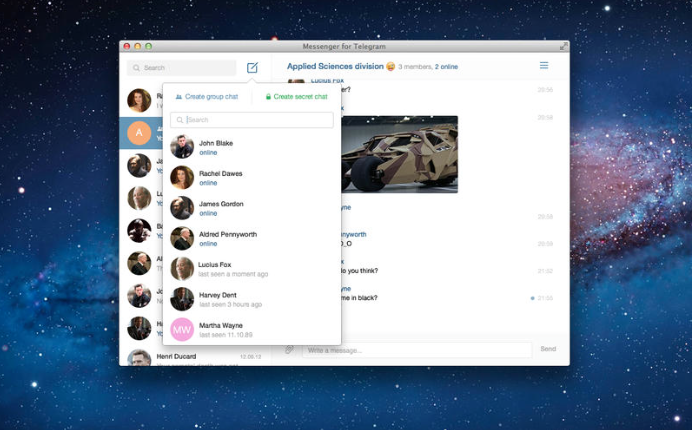Click Henri Ducard's avatar in the chat list

[139, 358]
